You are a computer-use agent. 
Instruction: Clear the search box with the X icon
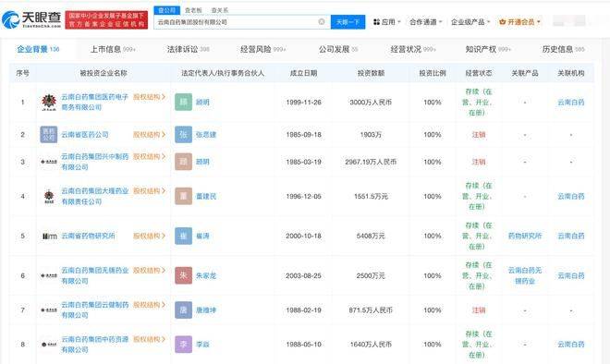point(322,22)
